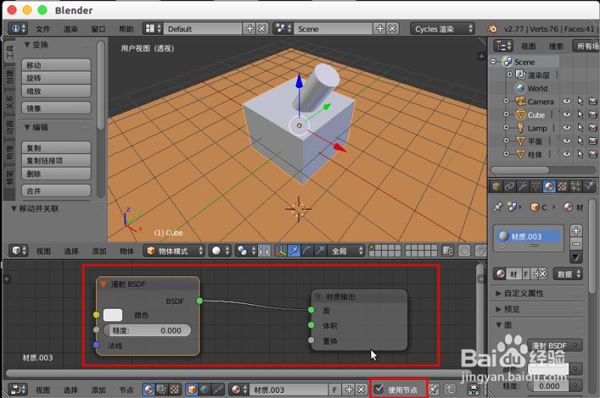
Task: Toggle fake user F in node header
Action: [334, 390]
